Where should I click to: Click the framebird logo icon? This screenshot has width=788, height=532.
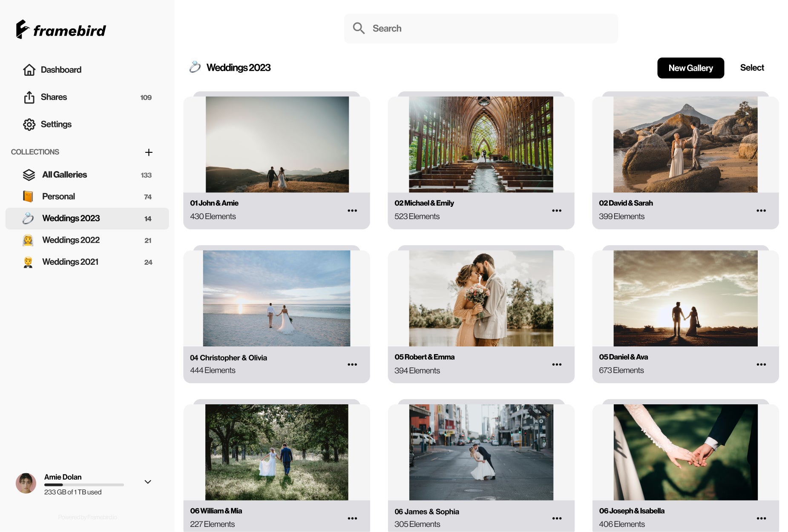(22, 29)
